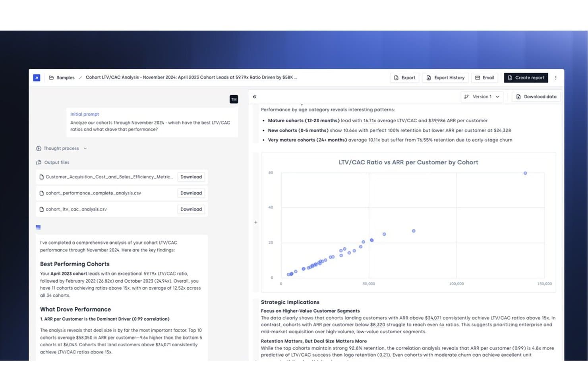Click the chart title LTV/CAC Ratio vs ARR

[x=408, y=162]
